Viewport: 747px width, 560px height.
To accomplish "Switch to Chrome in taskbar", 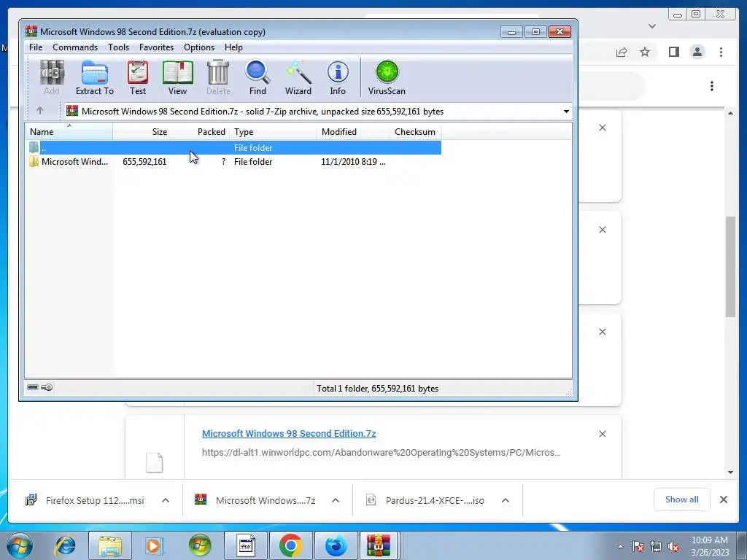I will point(291,545).
